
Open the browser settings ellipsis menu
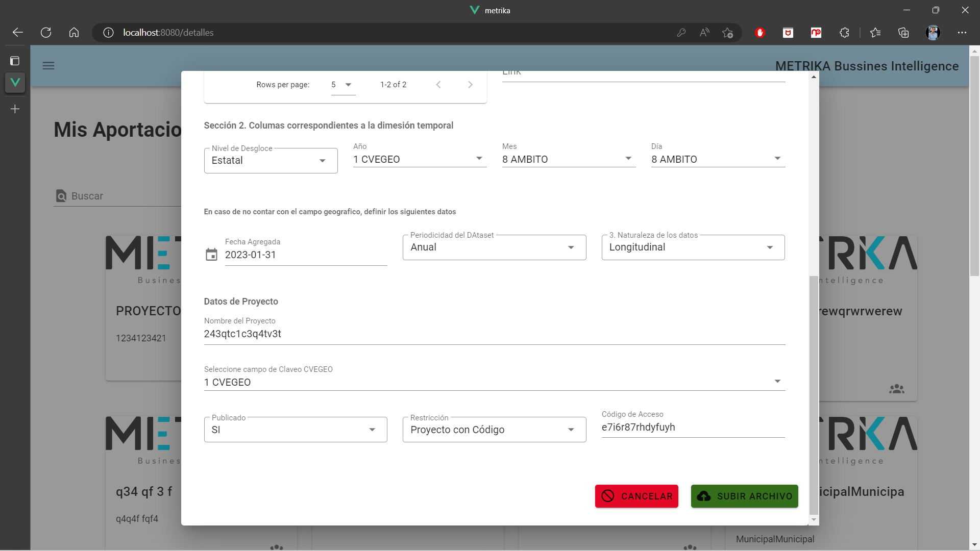963,32
